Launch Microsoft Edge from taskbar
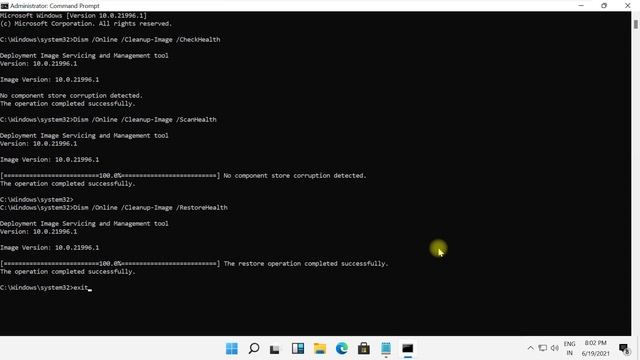The image size is (640, 360). pyautogui.click(x=342, y=349)
